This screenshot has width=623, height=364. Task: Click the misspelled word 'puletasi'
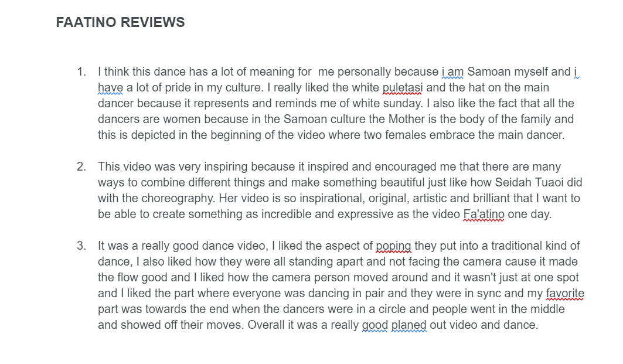click(403, 87)
